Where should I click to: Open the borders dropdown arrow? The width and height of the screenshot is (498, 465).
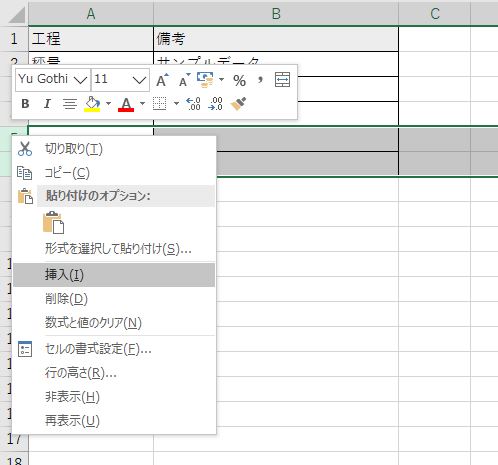click(x=176, y=104)
